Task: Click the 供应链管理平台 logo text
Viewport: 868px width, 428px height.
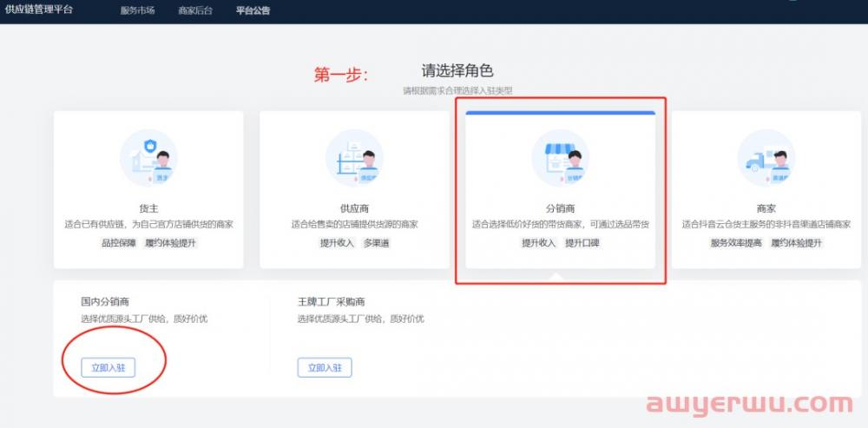Action: click(39, 10)
